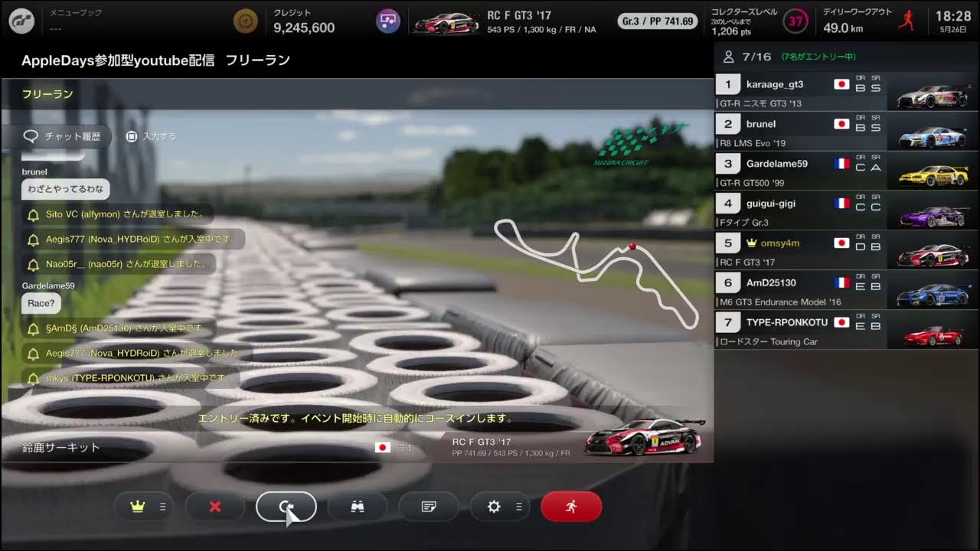Click the highlighted enter track button

tap(286, 507)
